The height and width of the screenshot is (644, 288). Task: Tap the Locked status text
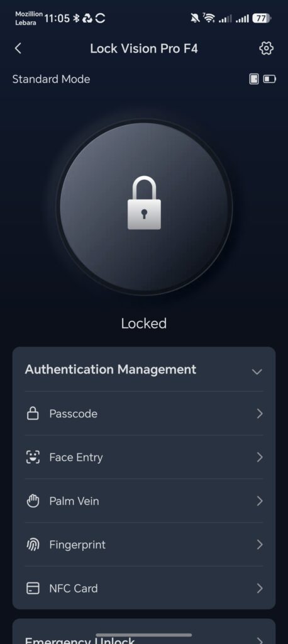(x=144, y=323)
